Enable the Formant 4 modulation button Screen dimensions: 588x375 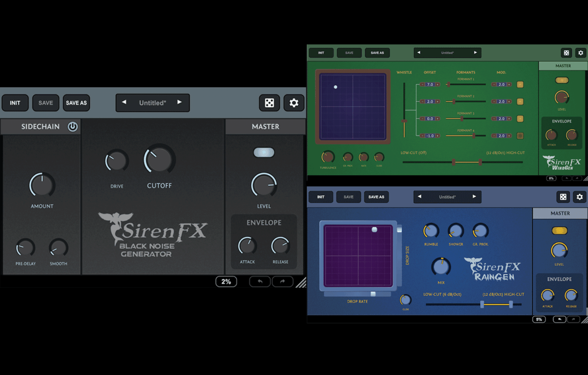pyautogui.click(x=520, y=136)
